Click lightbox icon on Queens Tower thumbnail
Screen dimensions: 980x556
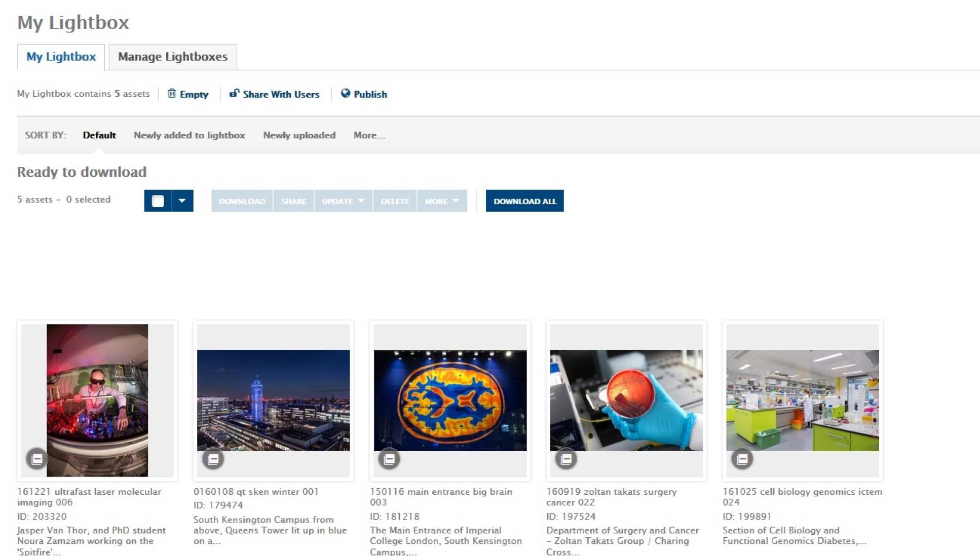pos(213,459)
